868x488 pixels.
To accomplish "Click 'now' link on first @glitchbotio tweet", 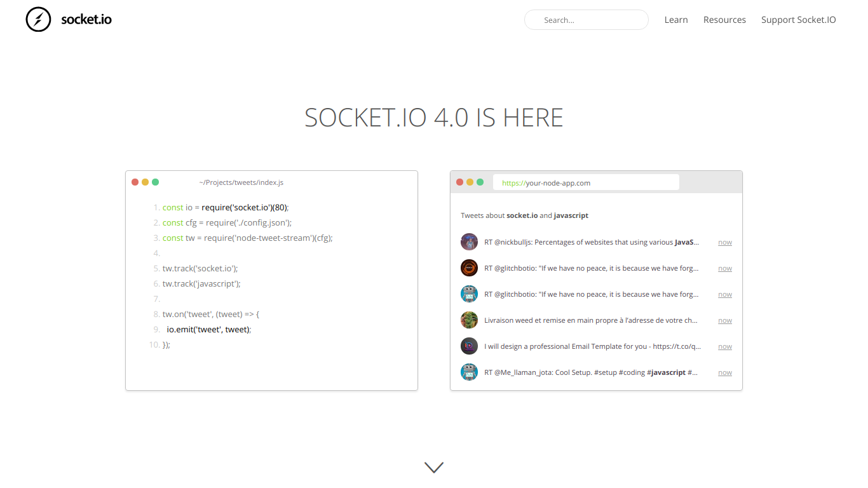I will click(x=725, y=268).
